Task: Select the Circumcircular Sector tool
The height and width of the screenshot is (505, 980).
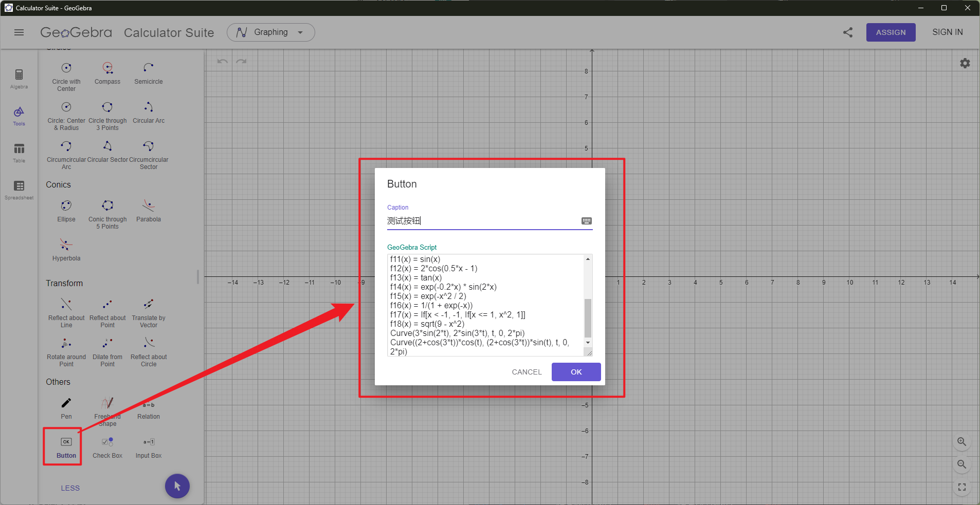Action: pyautogui.click(x=149, y=155)
